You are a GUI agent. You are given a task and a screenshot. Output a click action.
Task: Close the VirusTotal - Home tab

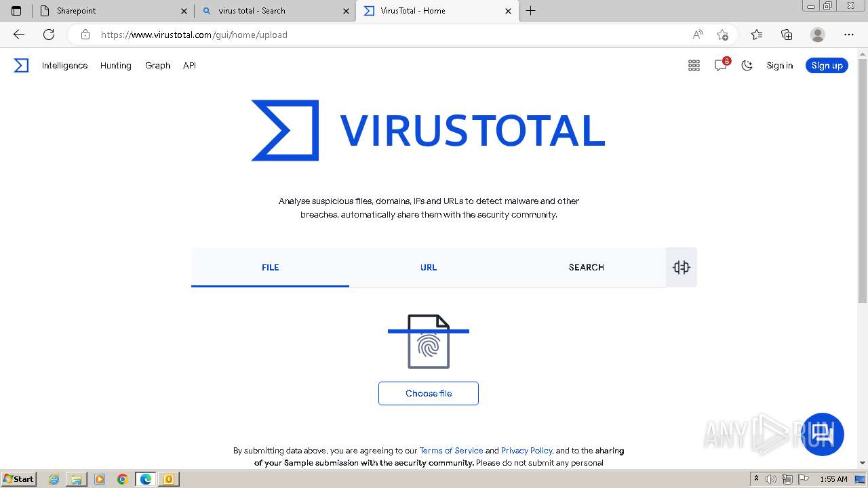(508, 11)
